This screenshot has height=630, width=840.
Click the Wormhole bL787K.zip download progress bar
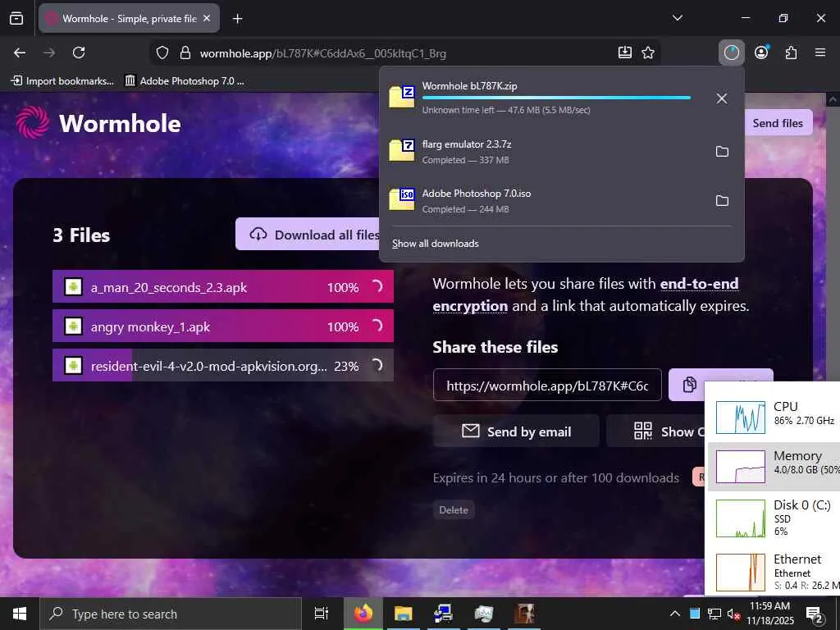(x=556, y=98)
